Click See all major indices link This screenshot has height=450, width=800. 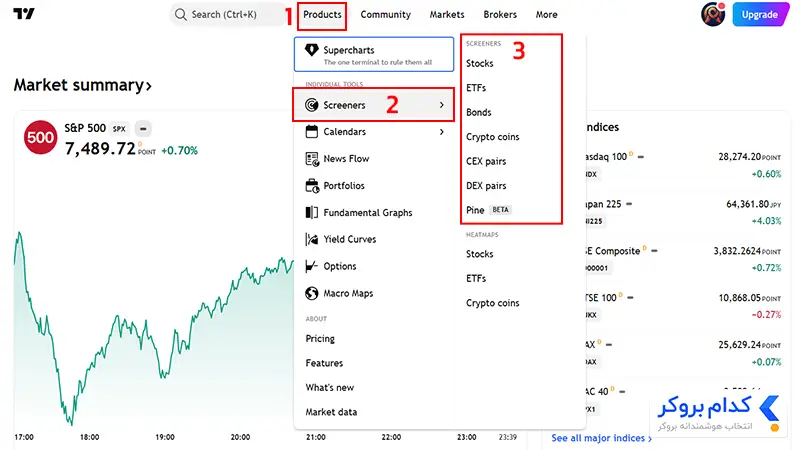tap(602, 438)
